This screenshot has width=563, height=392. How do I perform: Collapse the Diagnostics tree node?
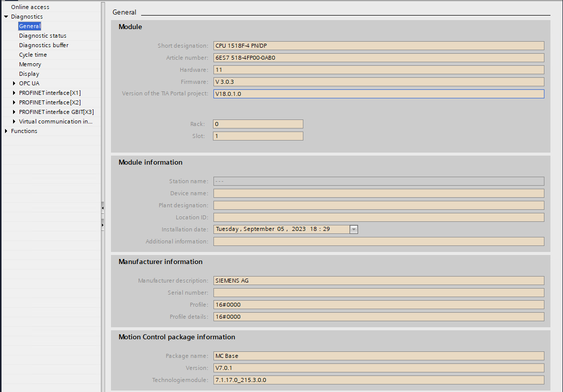tap(6, 17)
